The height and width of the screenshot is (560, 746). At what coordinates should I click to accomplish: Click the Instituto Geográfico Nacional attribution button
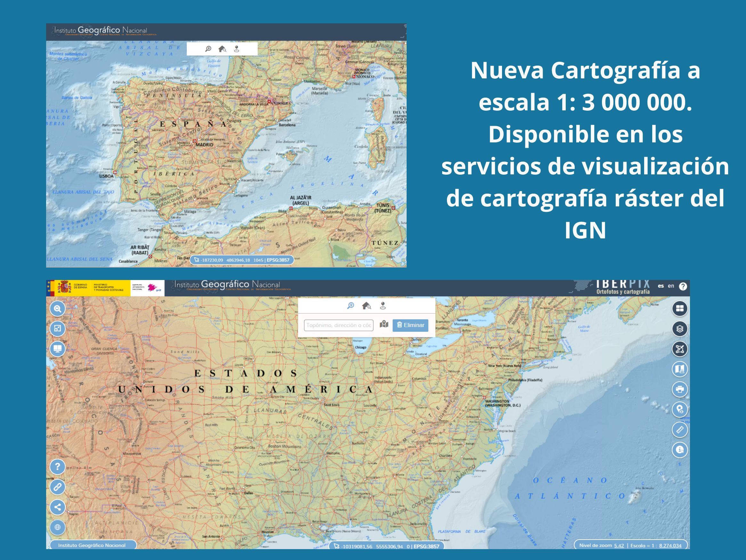[92, 545]
